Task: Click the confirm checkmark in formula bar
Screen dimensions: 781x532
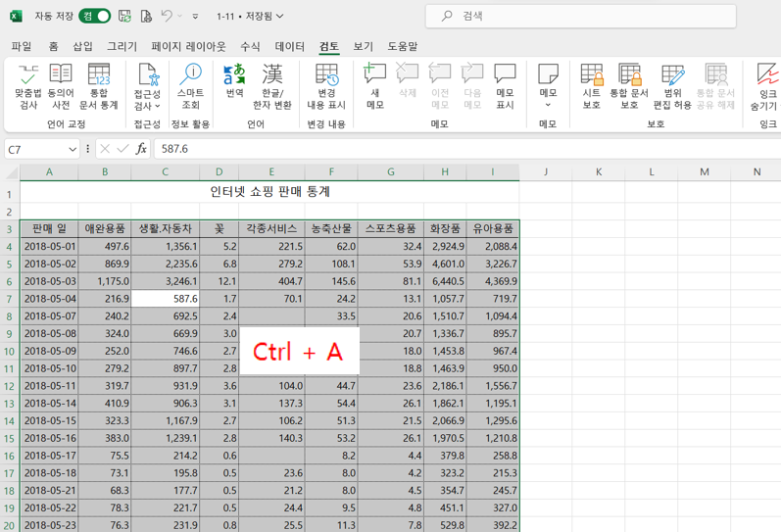Action: coord(122,149)
